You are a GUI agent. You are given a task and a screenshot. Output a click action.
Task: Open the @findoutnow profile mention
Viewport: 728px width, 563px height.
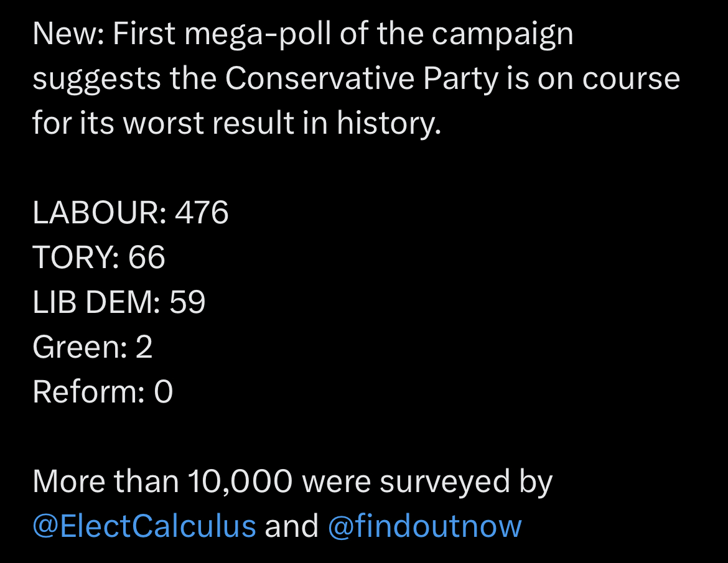[x=425, y=526]
